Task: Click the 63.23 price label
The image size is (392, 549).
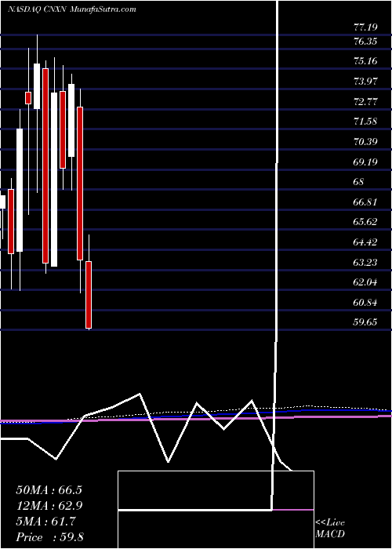Action: 366,262
